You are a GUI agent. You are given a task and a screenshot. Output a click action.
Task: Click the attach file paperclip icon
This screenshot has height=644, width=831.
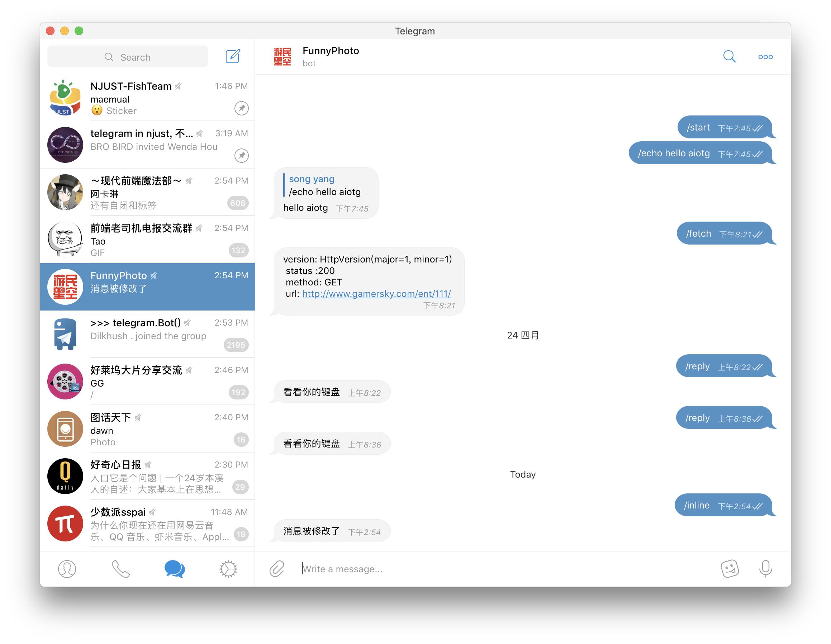point(277,568)
